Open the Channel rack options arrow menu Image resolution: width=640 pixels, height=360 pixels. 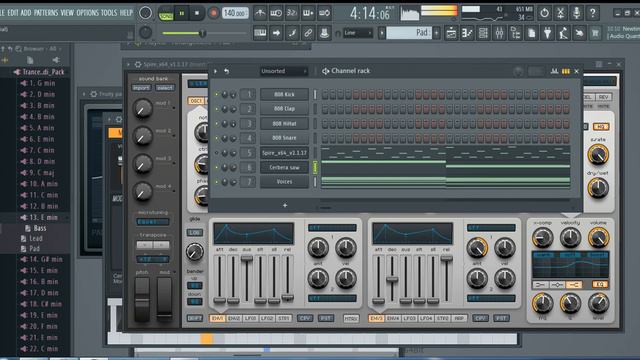[x=216, y=71]
